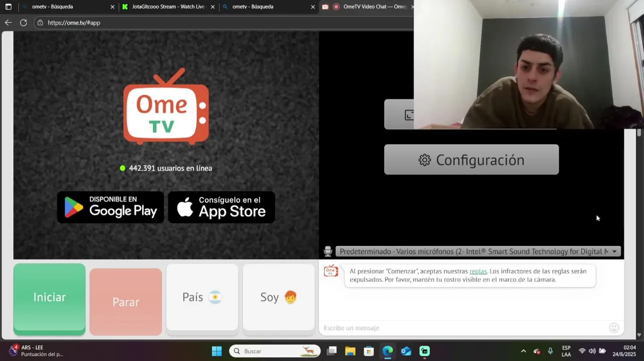This screenshot has width=644, height=361.
Task: Open the Wi-Fi network icon
Action: tap(582, 351)
